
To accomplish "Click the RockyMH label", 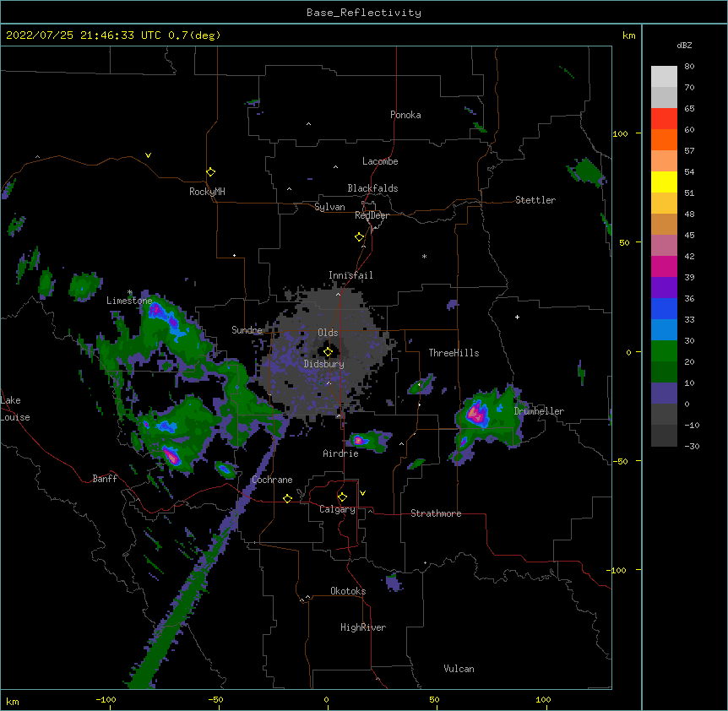I will coord(207,192).
